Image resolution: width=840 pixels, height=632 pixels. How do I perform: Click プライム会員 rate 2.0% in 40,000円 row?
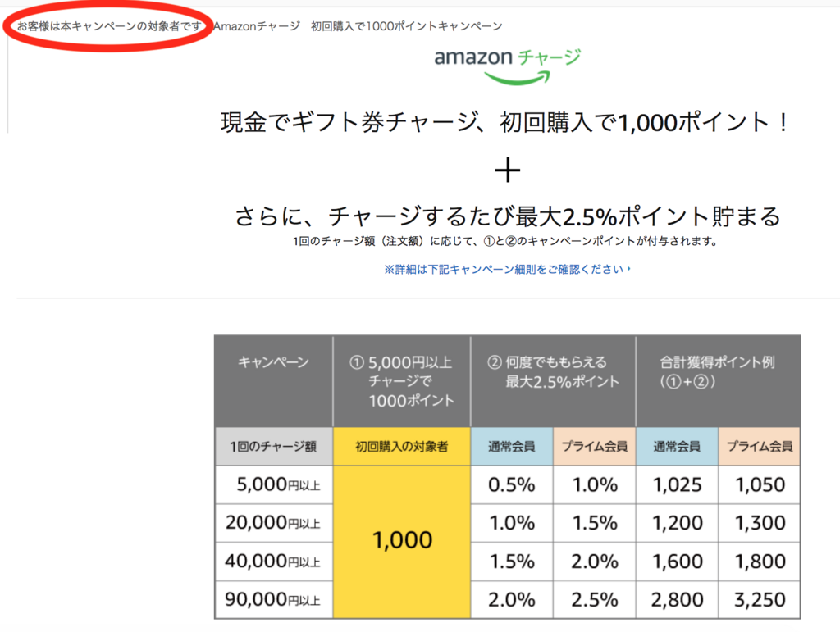[x=595, y=562]
